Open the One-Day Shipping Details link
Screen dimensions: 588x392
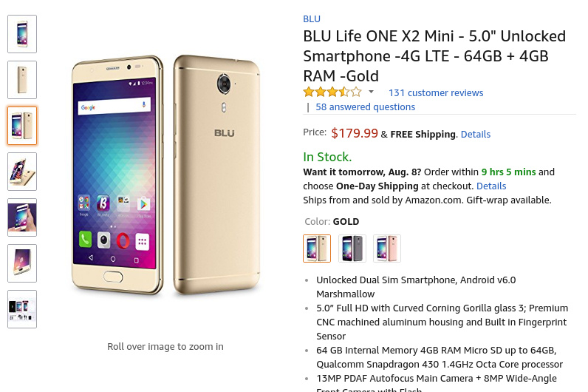click(491, 186)
